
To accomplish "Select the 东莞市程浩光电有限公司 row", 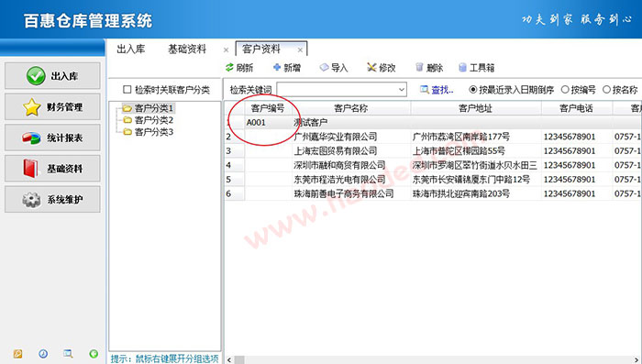I will click(433, 180).
